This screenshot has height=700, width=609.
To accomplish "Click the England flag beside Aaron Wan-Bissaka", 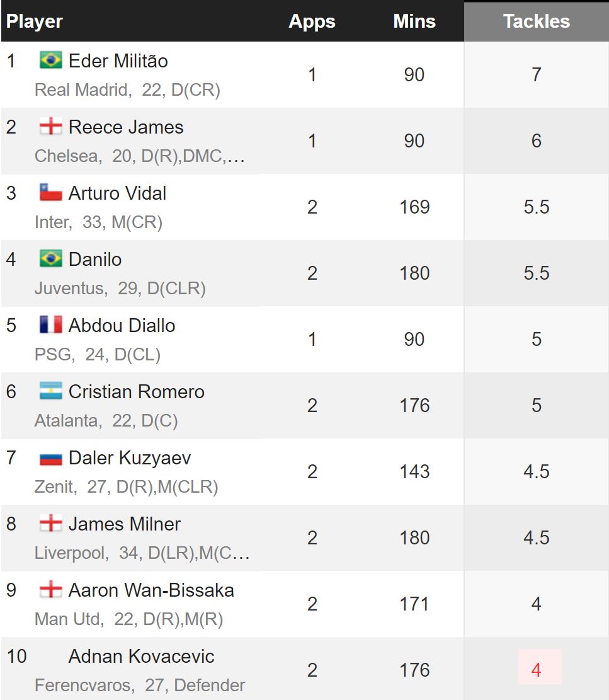I will 50,589.
